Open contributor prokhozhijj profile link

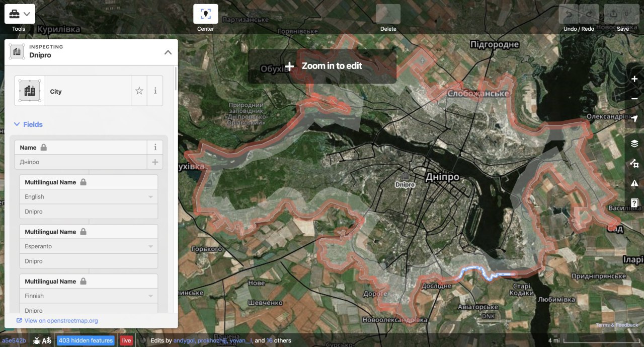click(x=212, y=340)
